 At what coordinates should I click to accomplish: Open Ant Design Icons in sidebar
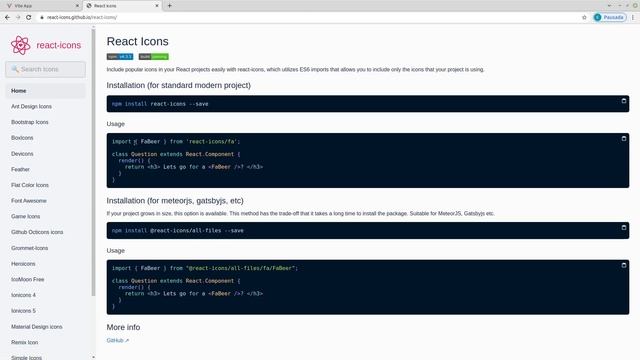[x=31, y=107]
